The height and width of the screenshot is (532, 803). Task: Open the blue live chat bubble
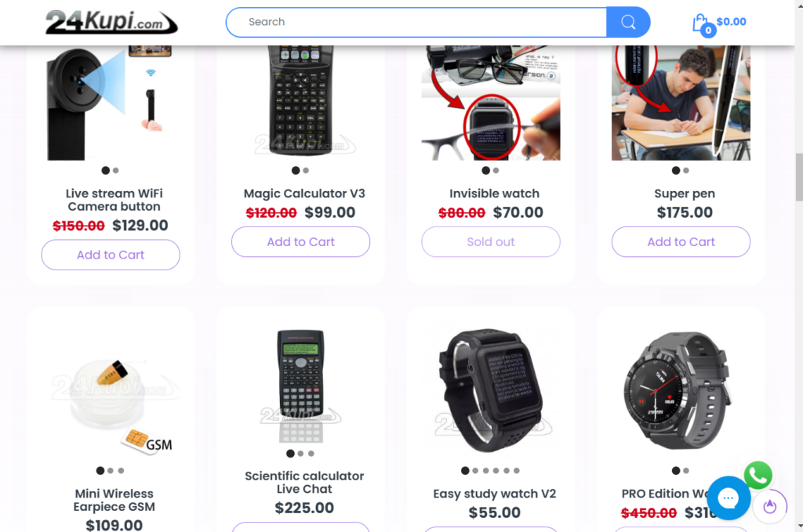pos(729,498)
